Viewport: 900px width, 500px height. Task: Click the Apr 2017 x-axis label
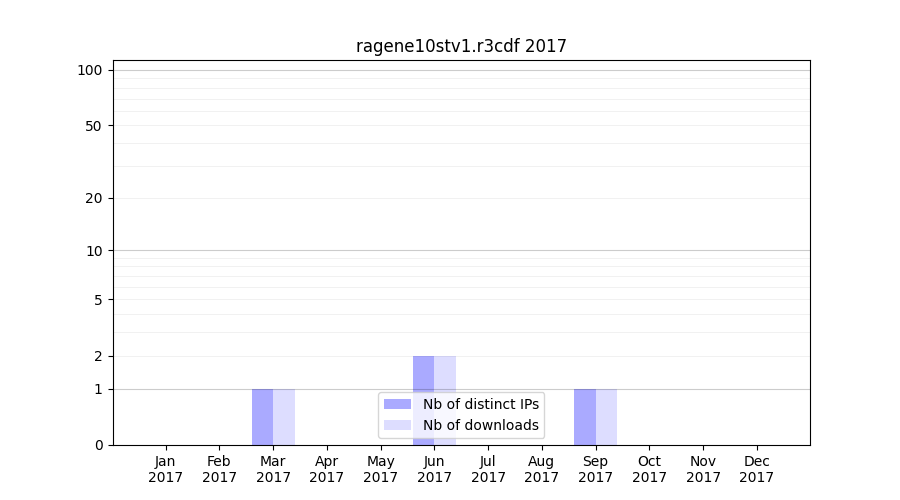327,469
